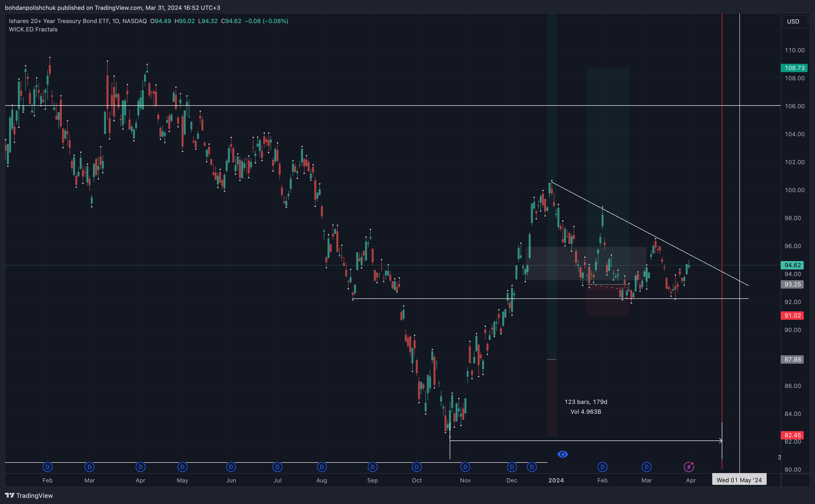Open the March 2024 dividend marker
The image size is (815, 504).
[646, 467]
